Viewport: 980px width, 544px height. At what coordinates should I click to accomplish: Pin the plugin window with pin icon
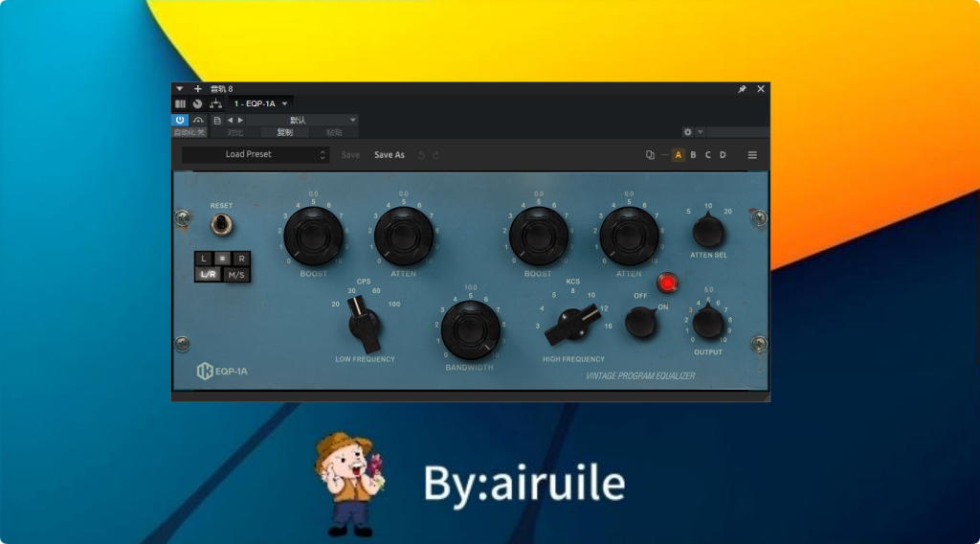coord(742,89)
